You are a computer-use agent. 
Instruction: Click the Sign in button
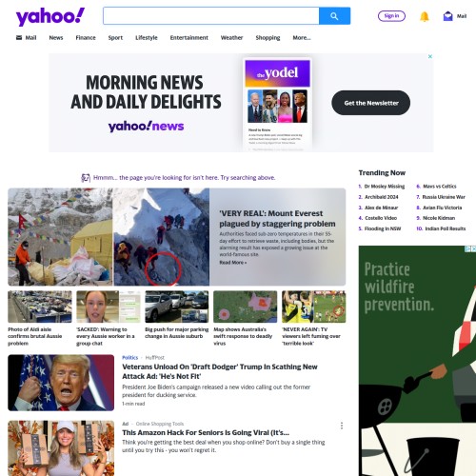[391, 16]
